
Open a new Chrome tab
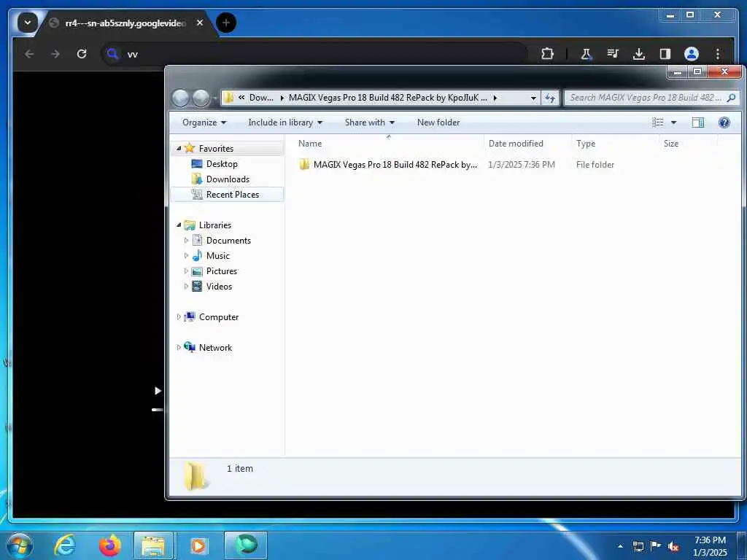226,23
